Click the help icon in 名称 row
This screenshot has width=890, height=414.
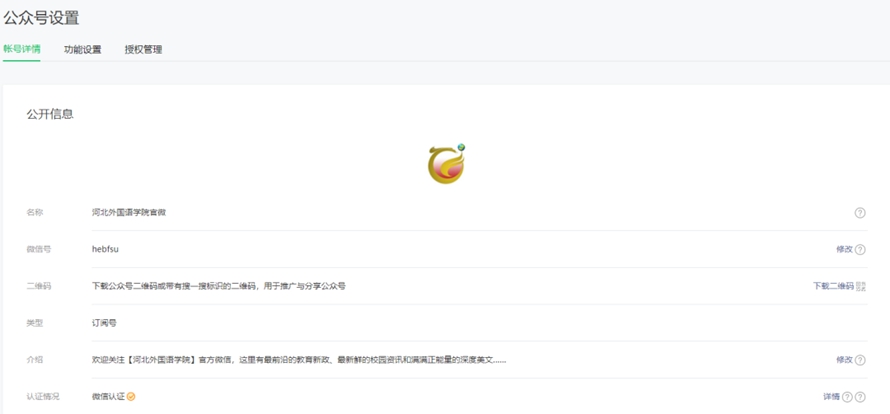[x=860, y=213]
